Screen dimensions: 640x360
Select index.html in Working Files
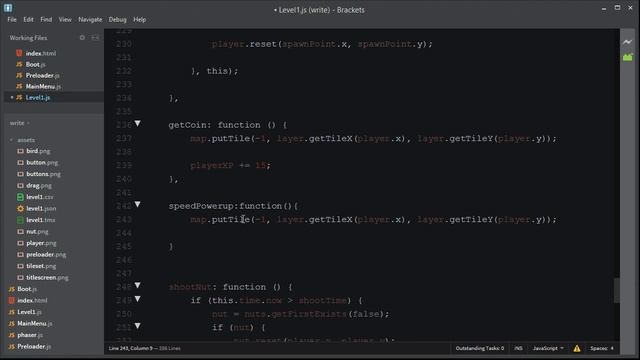click(40, 53)
